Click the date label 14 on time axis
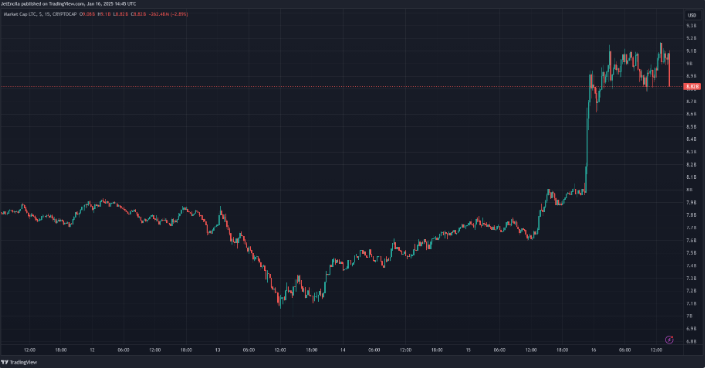This screenshot has width=705, height=368. pos(343,350)
